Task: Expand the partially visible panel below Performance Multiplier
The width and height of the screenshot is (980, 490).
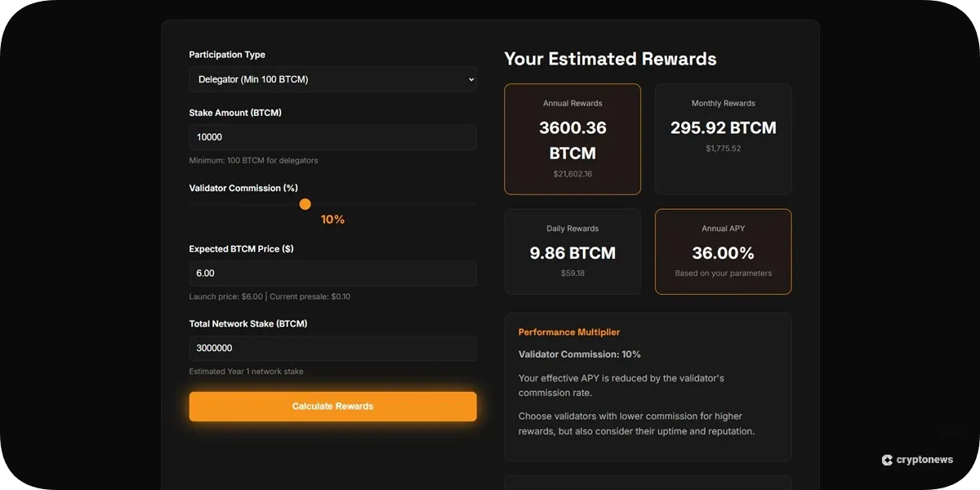Action: (648, 483)
